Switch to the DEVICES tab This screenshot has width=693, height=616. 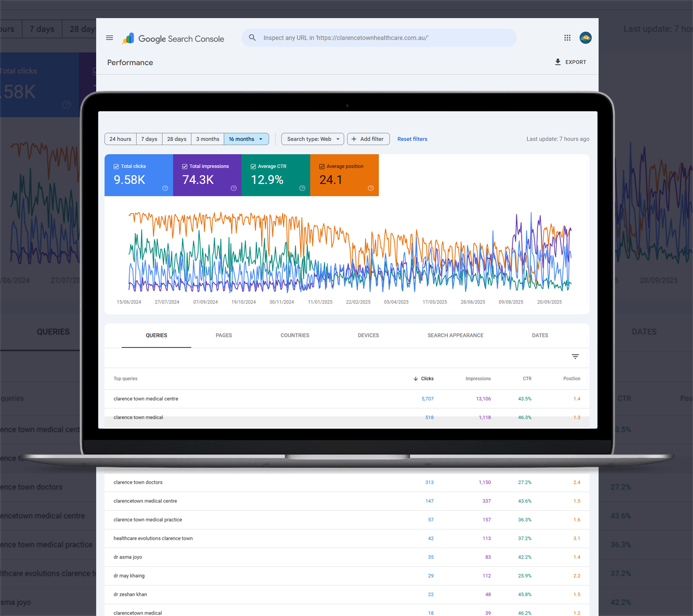pyautogui.click(x=368, y=336)
